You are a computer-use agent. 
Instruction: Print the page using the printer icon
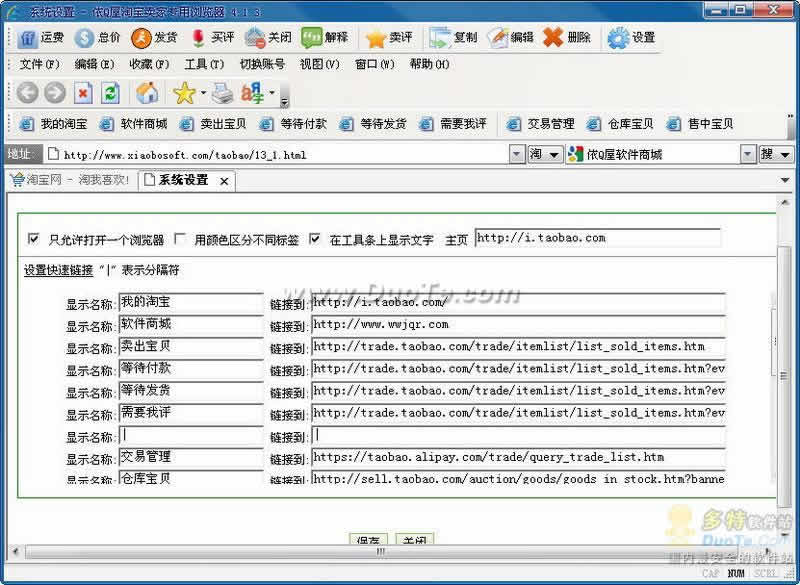(x=223, y=93)
